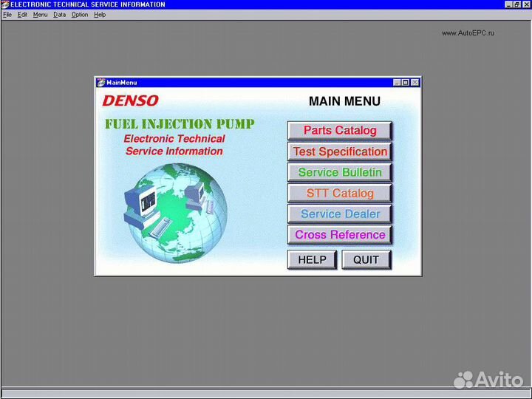
Task: Open the Help menu in menu bar
Action: (100, 15)
